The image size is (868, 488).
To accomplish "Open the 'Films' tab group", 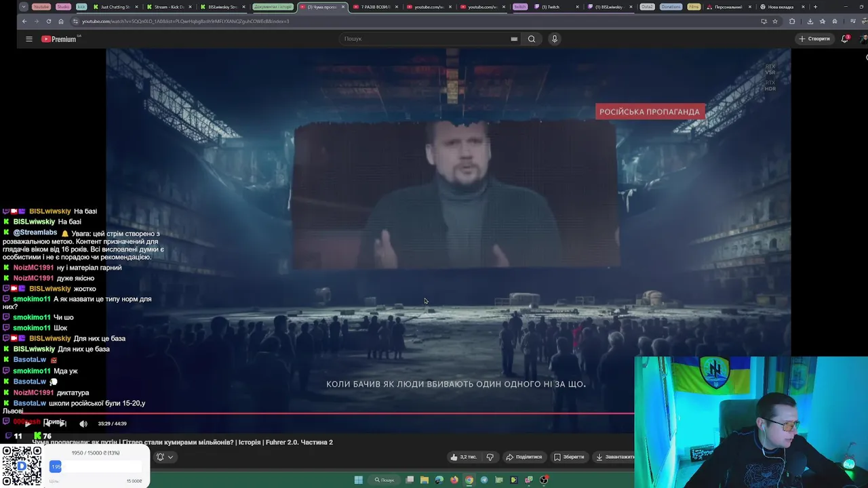I will (x=693, y=7).
